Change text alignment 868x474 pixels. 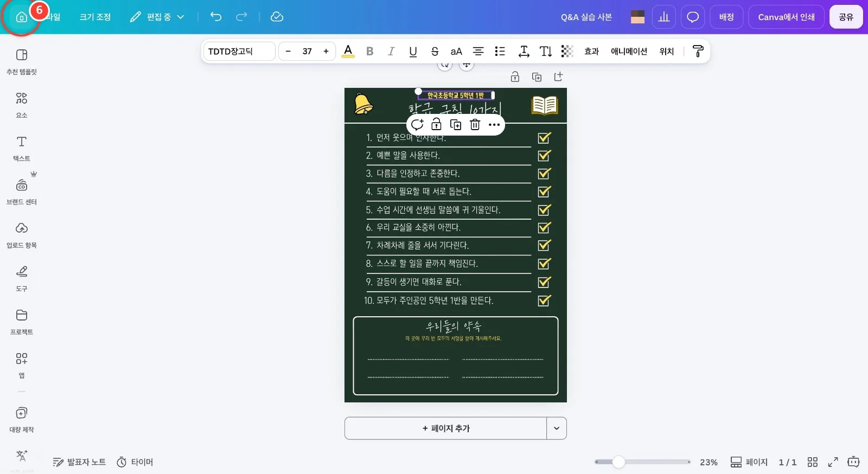478,52
